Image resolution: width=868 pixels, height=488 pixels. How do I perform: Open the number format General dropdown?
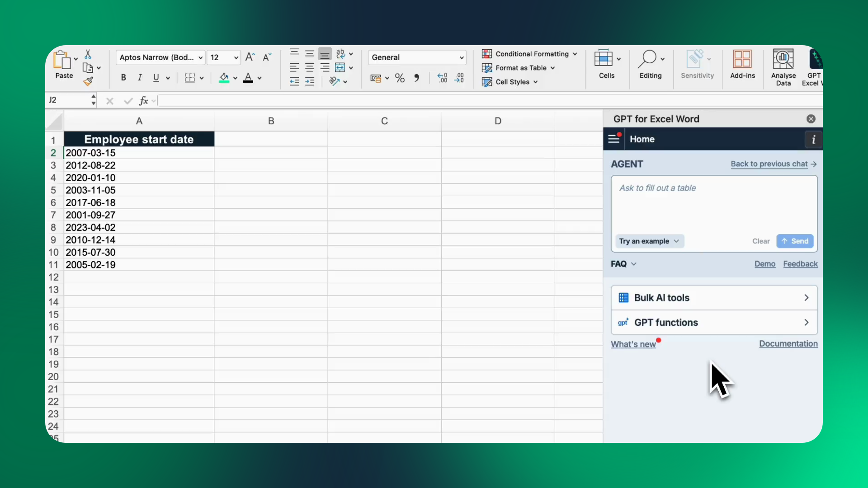pyautogui.click(x=417, y=57)
